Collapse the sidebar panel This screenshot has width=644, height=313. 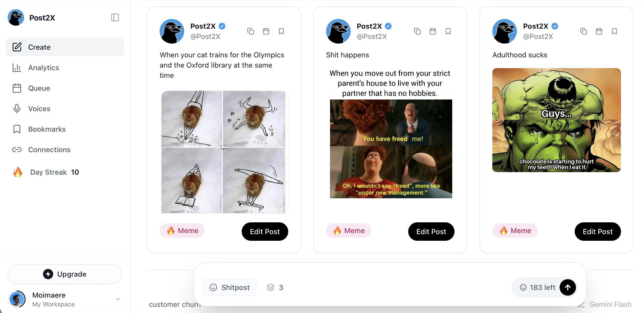pos(115,17)
